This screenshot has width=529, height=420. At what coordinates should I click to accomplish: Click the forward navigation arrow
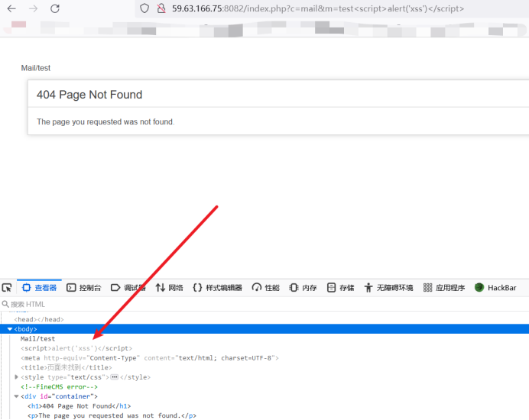[33, 9]
